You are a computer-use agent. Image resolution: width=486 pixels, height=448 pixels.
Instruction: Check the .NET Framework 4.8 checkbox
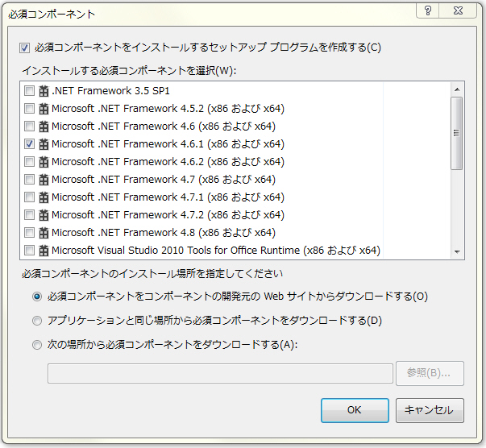pyautogui.click(x=30, y=232)
